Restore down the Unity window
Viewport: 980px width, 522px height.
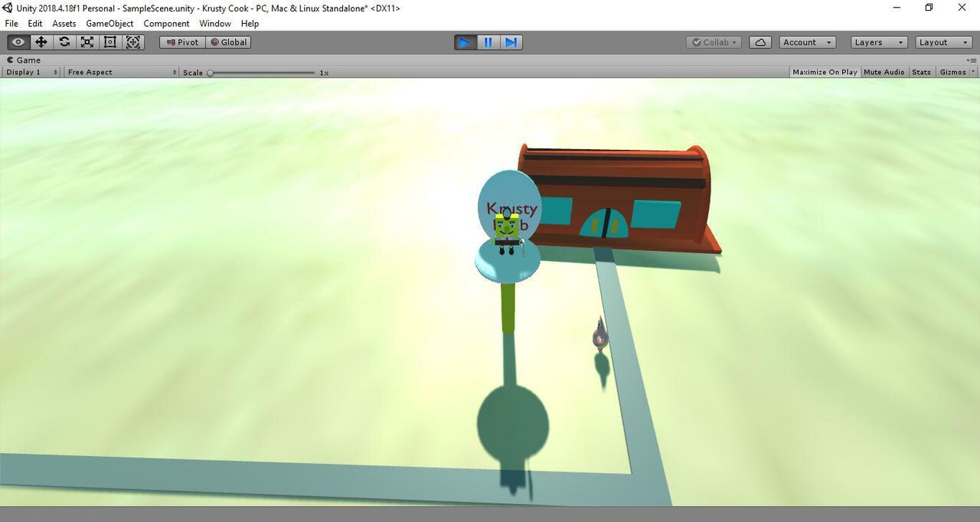pyautogui.click(x=929, y=8)
